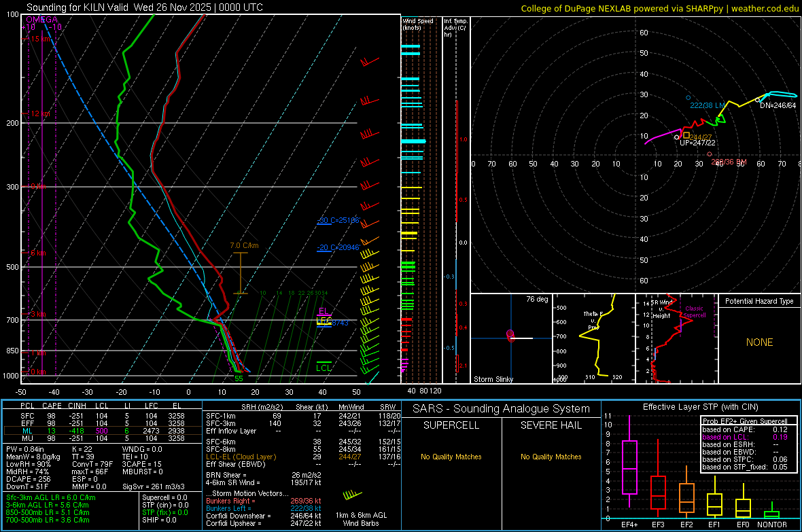Viewport: 802px width, 532px height.
Task: Click the '222/38 LM' hodograph label
Action: tap(708, 105)
